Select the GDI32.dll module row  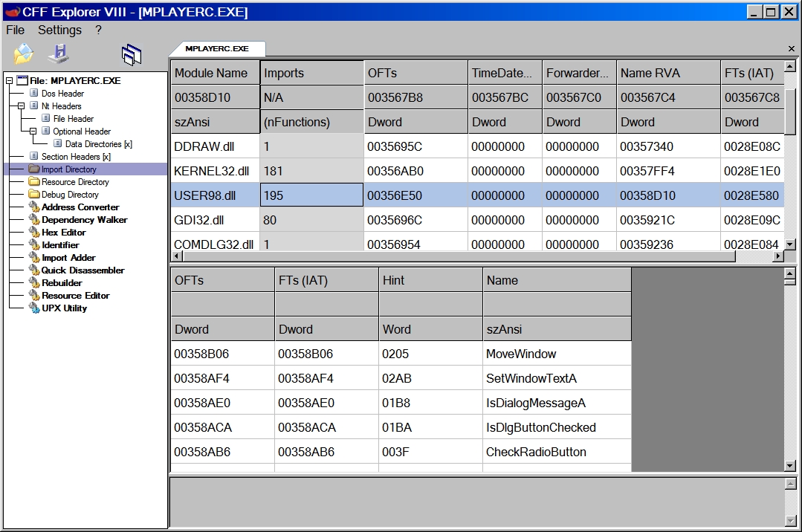point(477,220)
